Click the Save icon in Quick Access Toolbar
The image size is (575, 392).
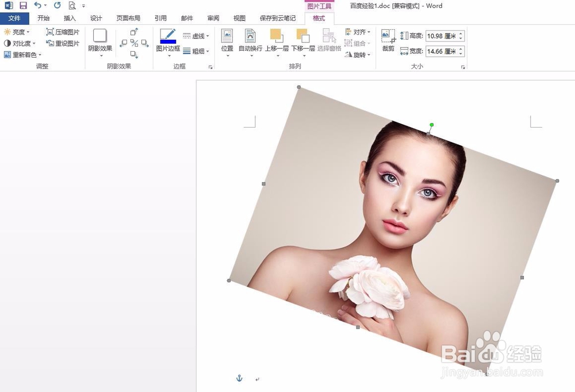click(22, 5)
